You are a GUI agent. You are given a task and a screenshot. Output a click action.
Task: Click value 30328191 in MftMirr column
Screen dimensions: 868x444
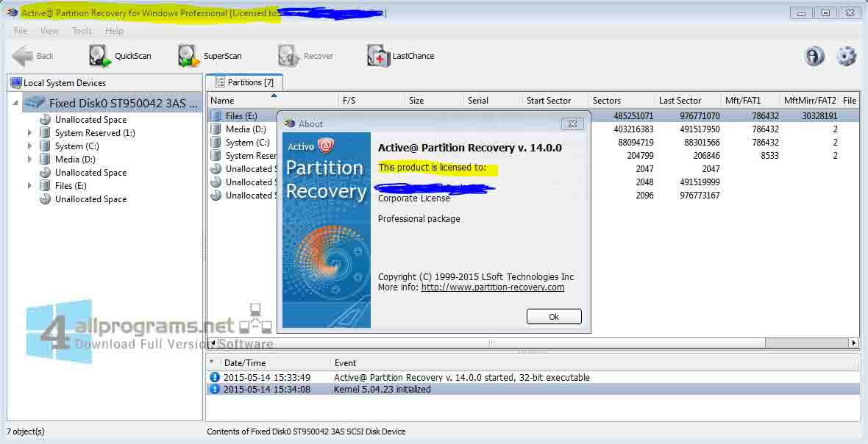point(819,116)
